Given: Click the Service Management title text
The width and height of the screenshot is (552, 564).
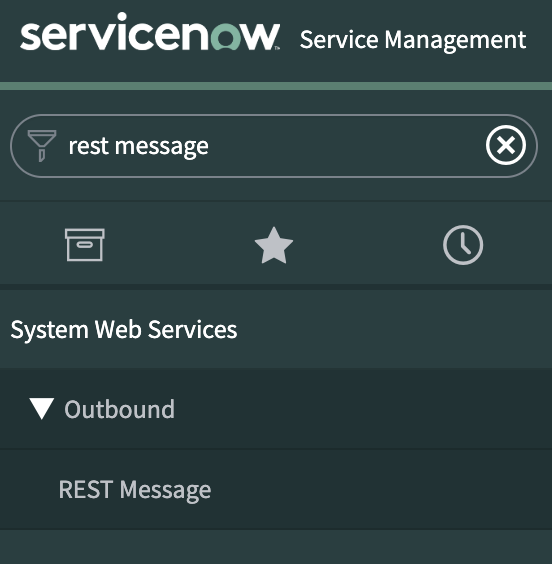Looking at the screenshot, I should [413, 40].
